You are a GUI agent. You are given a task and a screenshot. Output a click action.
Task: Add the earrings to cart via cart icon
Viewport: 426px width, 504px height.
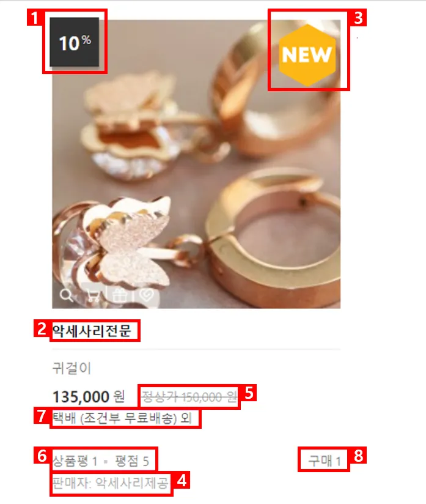[x=93, y=295]
